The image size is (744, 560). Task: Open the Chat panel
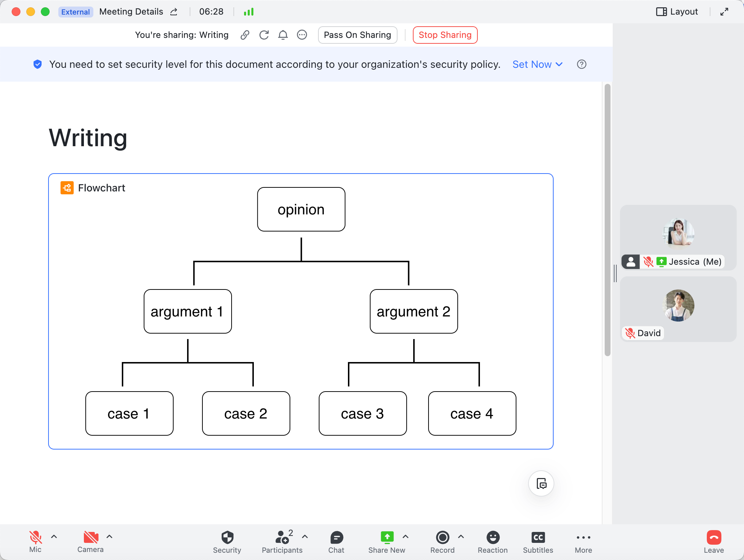[336, 542]
